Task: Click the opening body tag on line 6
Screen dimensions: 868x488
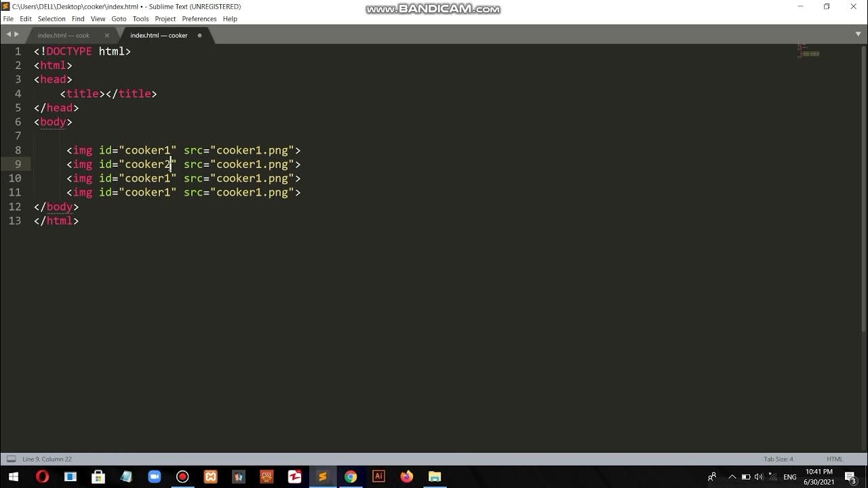Action: pyautogui.click(x=53, y=122)
